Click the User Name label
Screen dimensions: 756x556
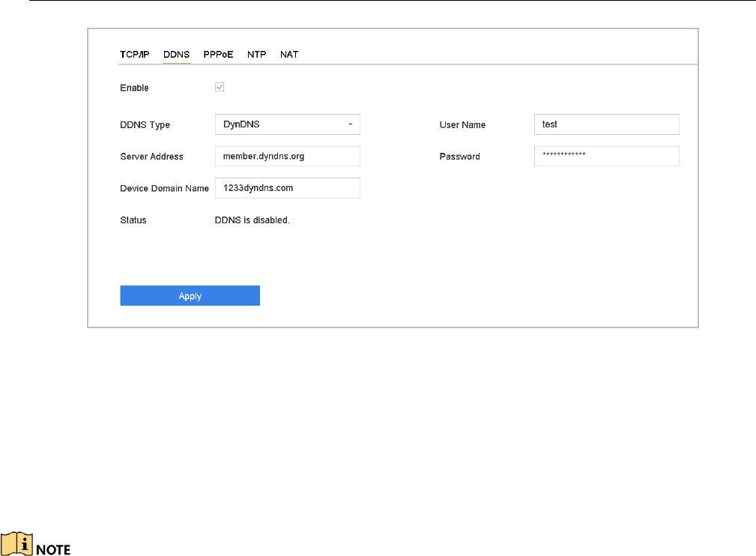(462, 125)
